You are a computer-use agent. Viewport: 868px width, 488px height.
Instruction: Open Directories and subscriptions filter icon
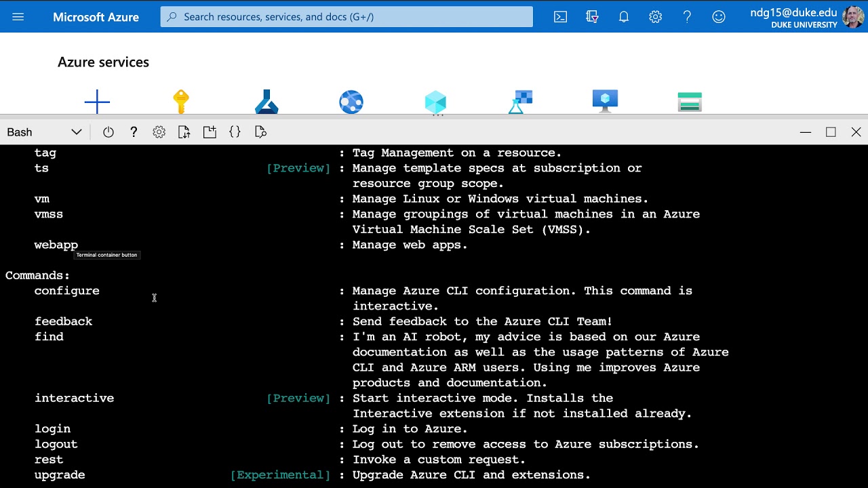pyautogui.click(x=592, y=17)
